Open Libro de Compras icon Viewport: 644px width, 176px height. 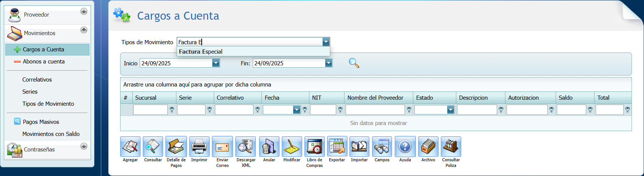click(314, 147)
